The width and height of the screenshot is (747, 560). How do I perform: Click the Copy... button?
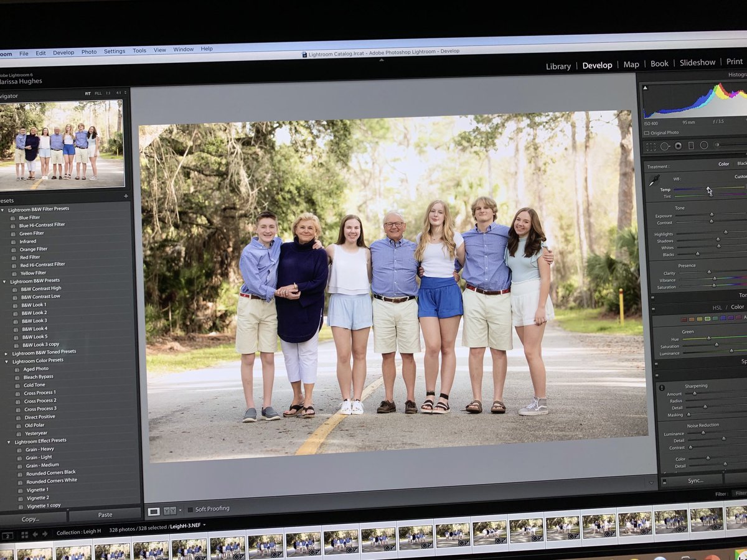(x=31, y=519)
